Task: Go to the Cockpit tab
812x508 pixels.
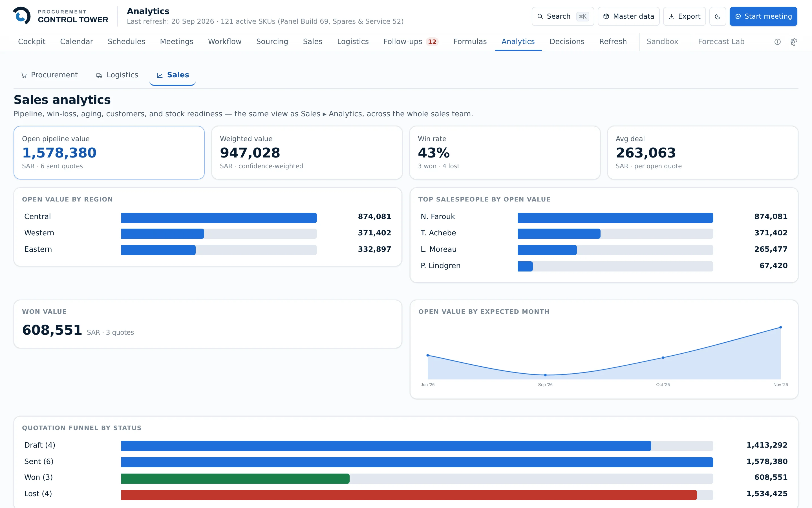Action: pyautogui.click(x=32, y=42)
